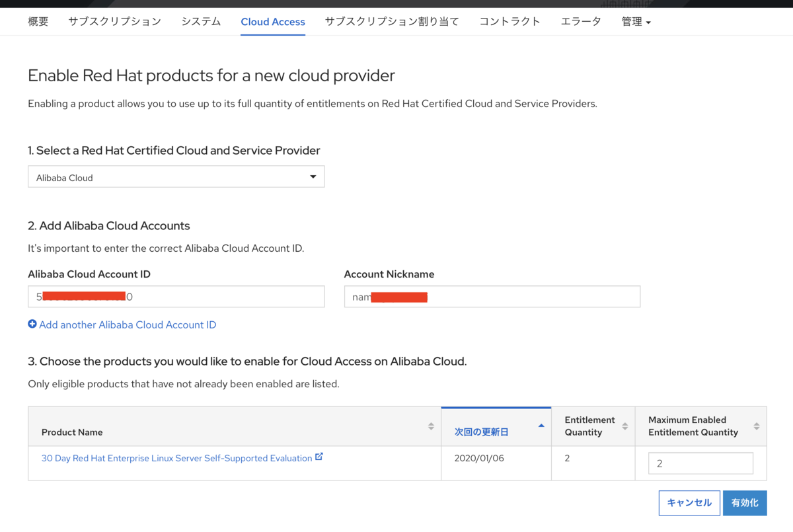Open the サブスクリプション割り当て tab
The image size is (793, 532).
click(x=392, y=22)
